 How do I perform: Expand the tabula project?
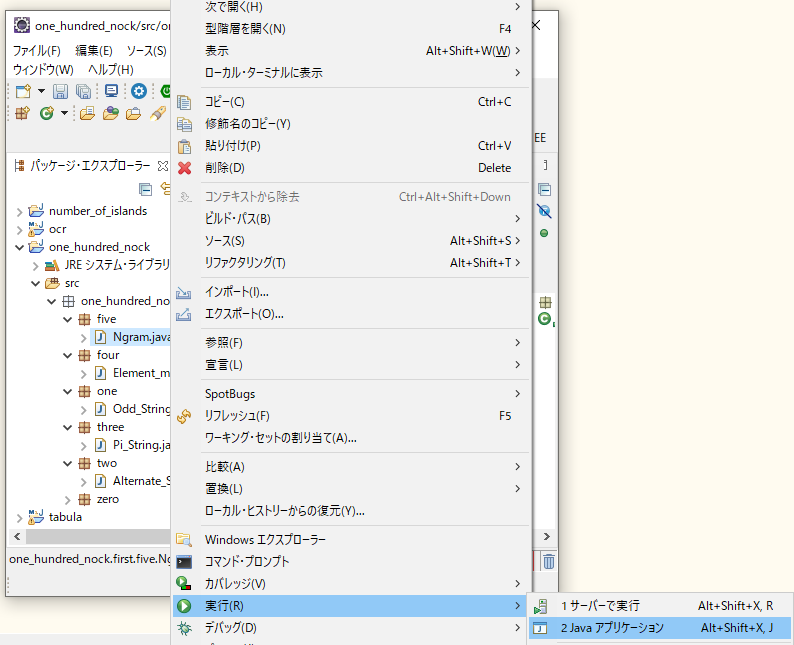[x=19, y=517]
